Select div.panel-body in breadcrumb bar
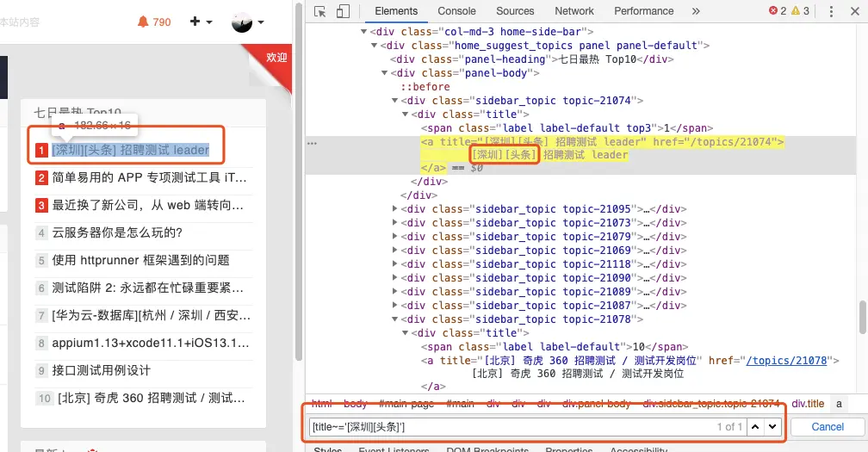The image size is (868, 452). (x=596, y=404)
